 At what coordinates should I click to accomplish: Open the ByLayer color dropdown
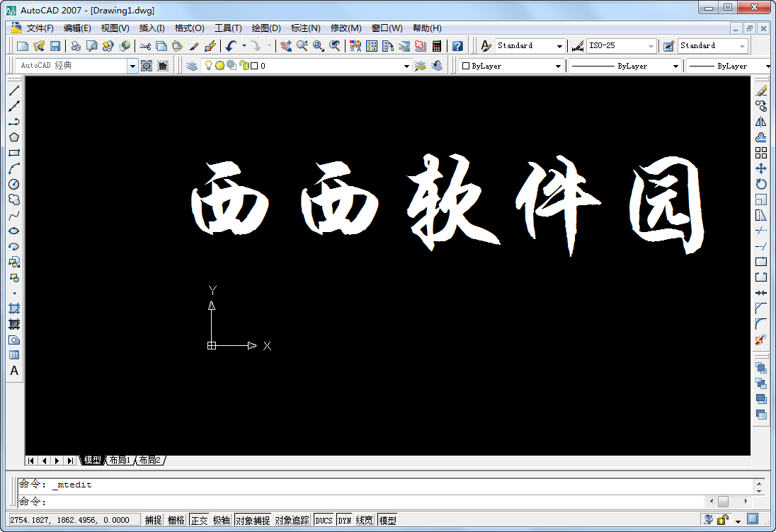[x=558, y=66]
